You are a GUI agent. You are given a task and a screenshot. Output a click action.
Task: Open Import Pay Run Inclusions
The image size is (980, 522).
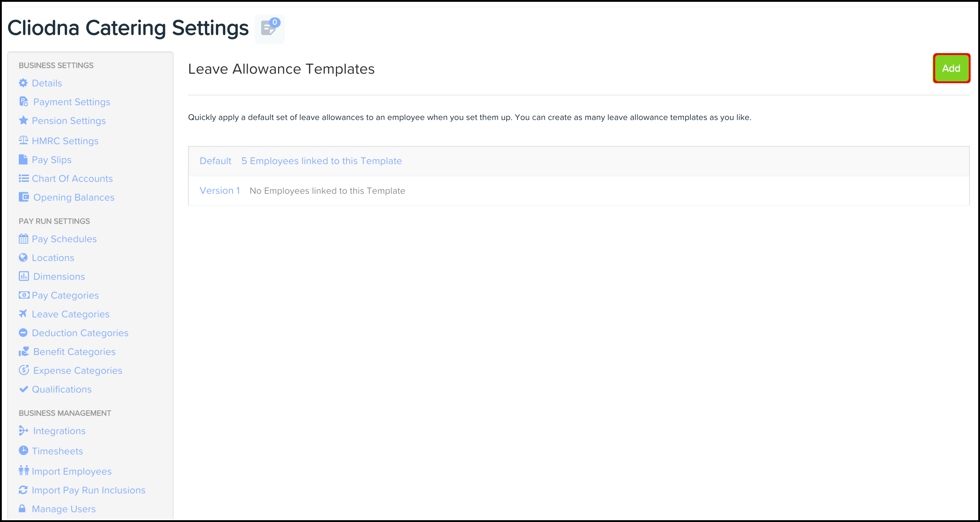[88, 490]
